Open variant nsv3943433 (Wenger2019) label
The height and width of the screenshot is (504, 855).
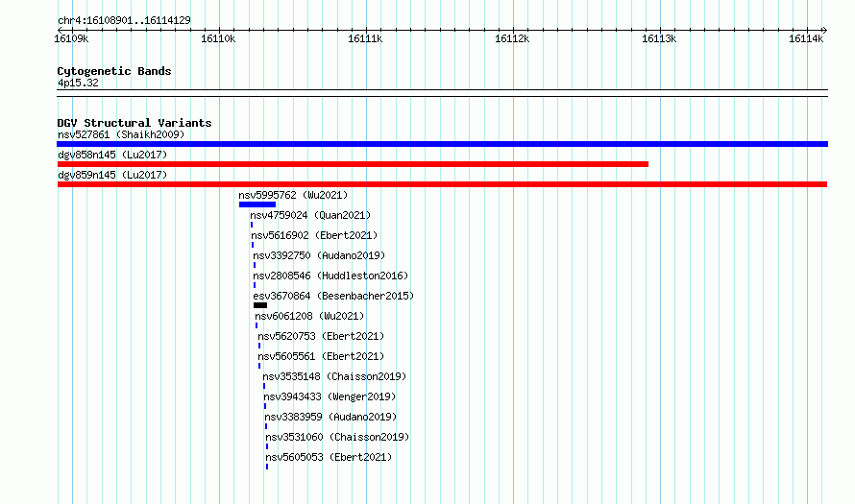tap(330, 396)
